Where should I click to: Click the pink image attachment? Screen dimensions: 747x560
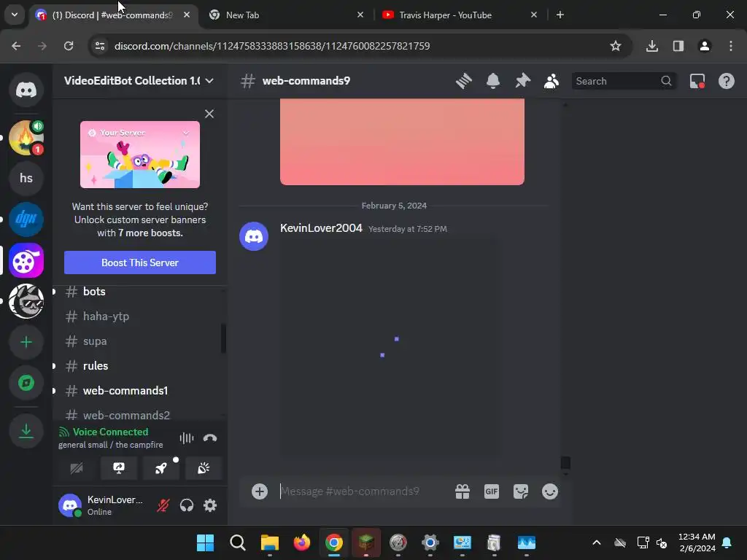[402, 142]
